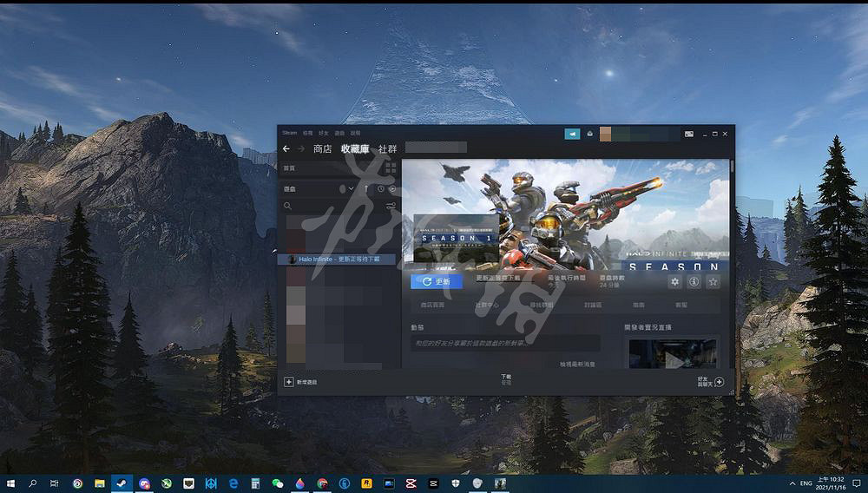This screenshot has height=493, width=868.
Task: Open Halo Infinite settings gear icon
Action: click(x=674, y=282)
